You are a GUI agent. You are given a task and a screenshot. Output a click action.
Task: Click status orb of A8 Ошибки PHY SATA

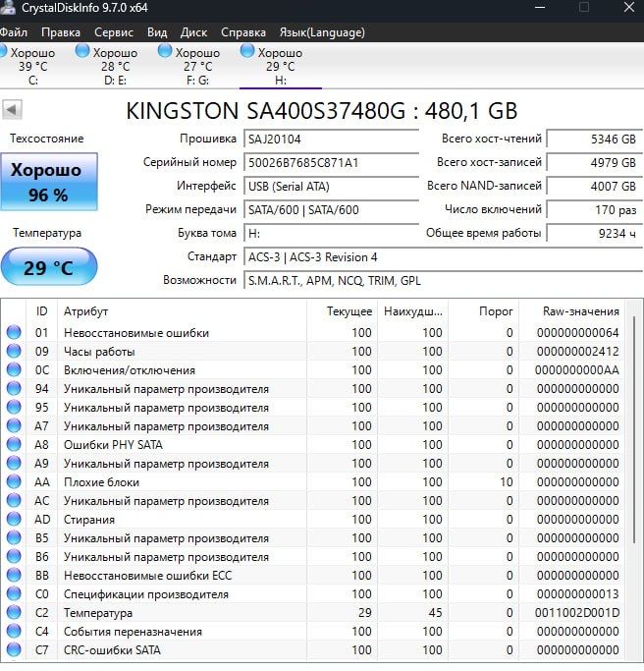click(14, 445)
